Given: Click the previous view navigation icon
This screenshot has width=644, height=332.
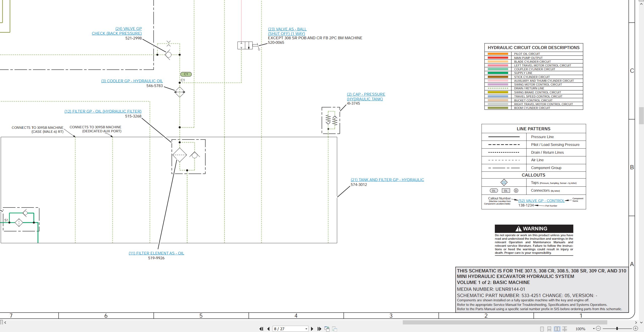Looking at the screenshot, I should click(327, 329).
